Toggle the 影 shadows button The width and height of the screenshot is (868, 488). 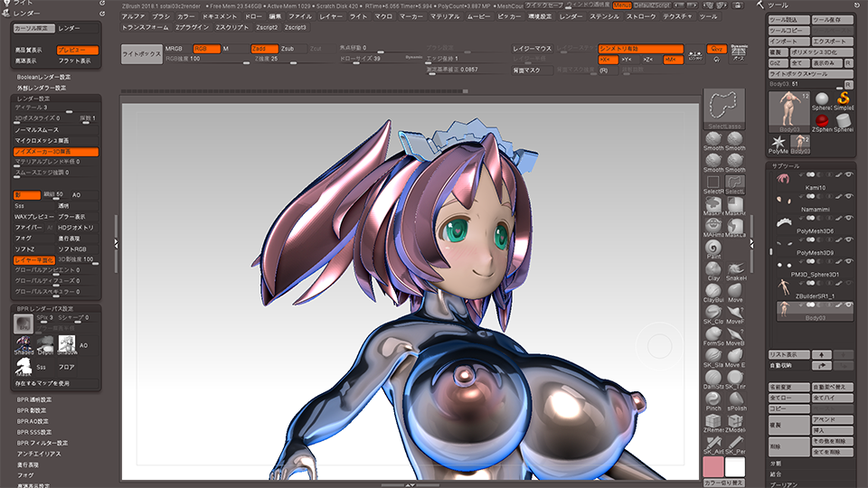26,195
